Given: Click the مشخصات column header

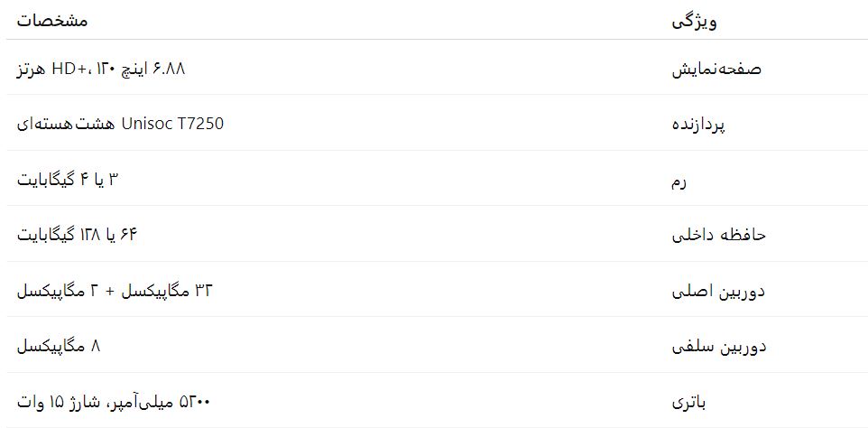Looking at the screenshot, I should click(x=52, y=21).
